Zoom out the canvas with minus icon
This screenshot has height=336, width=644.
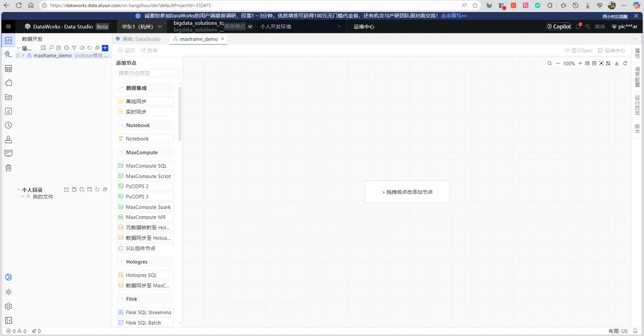(x=558, y=63)
